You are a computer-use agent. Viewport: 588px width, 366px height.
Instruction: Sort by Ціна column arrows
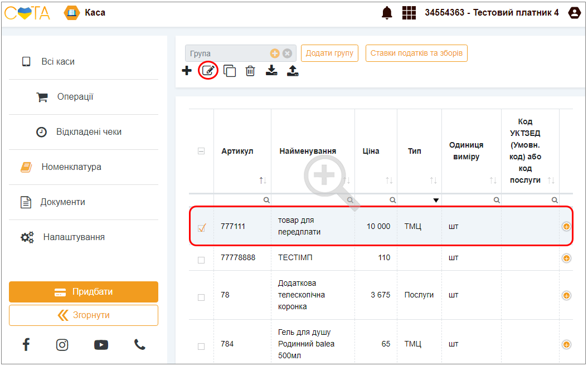pyautogui.click(x=389, y=180)
